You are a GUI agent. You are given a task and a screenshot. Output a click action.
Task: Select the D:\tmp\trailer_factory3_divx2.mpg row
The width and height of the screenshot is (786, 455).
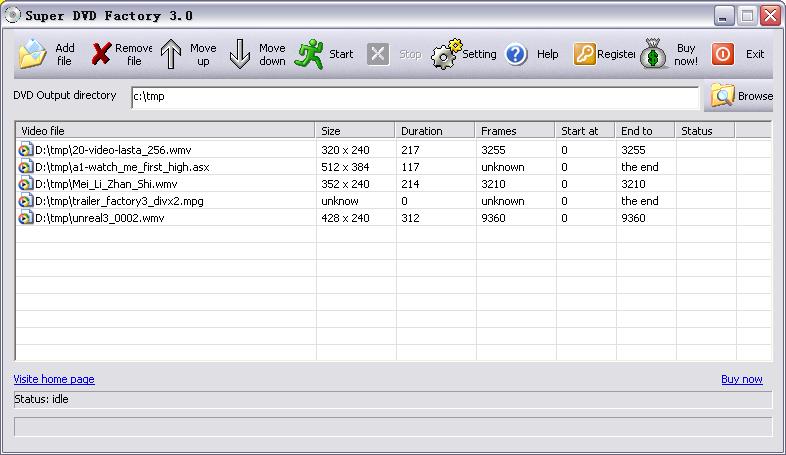pyautogui.click(x=394, y=201)
